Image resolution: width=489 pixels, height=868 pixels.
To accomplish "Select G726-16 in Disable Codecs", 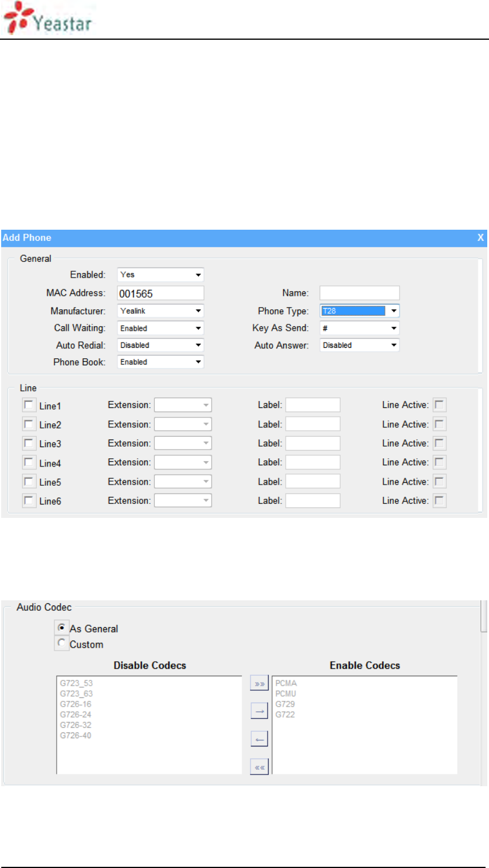I will [75, 704].
